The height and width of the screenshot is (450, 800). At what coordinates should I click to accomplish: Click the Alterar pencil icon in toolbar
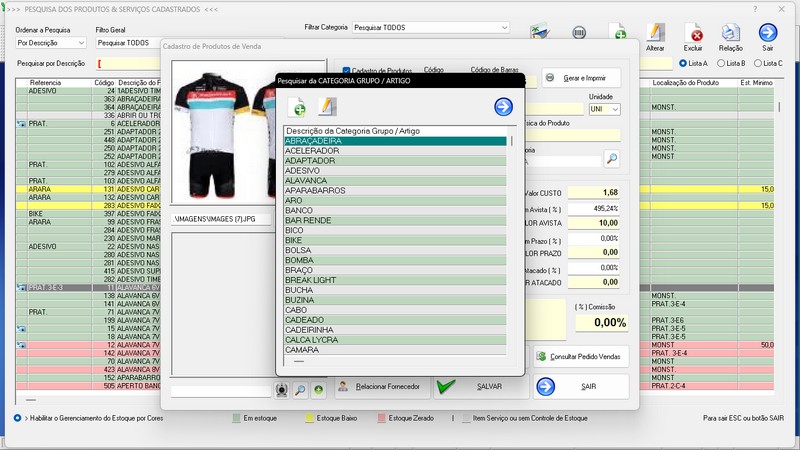pyautogui.click(x=655, y=33)
